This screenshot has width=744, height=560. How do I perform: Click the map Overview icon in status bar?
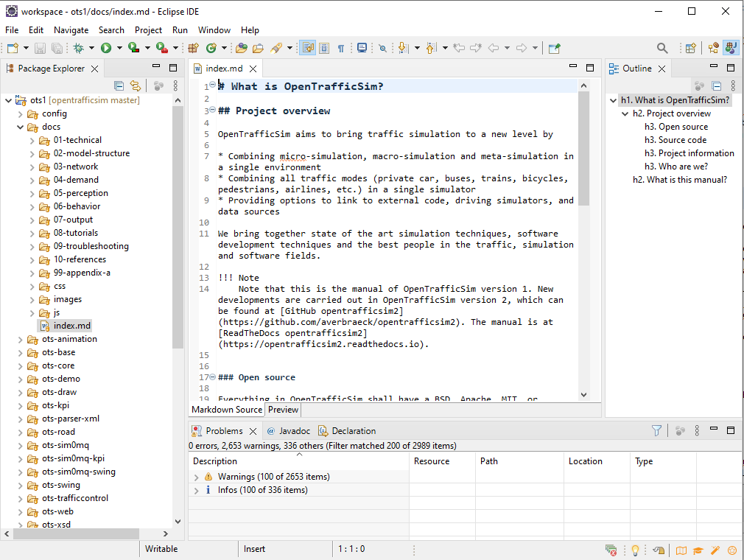[681, 550]
